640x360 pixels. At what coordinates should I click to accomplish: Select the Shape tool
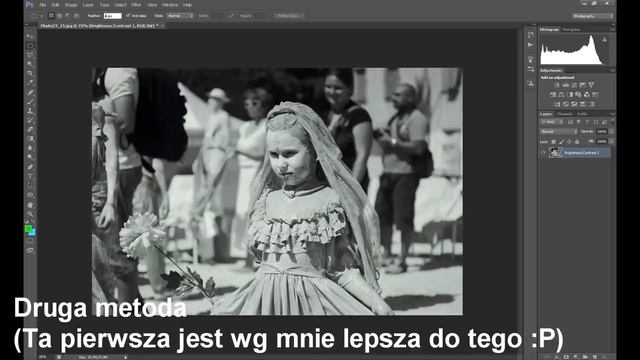pos(30,195)
